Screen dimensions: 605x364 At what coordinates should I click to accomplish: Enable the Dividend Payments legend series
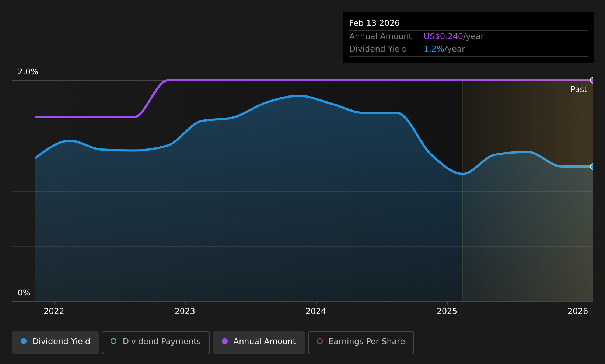[x=156, y=342]
